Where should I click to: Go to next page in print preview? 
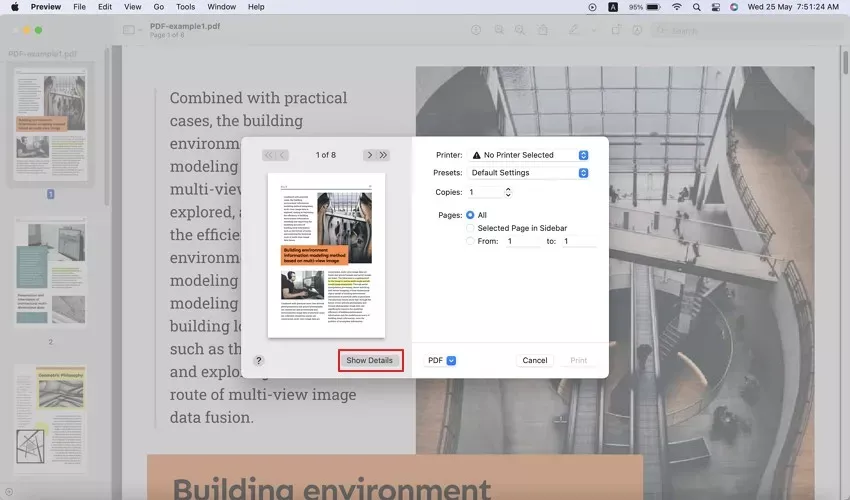click(369, 155)
